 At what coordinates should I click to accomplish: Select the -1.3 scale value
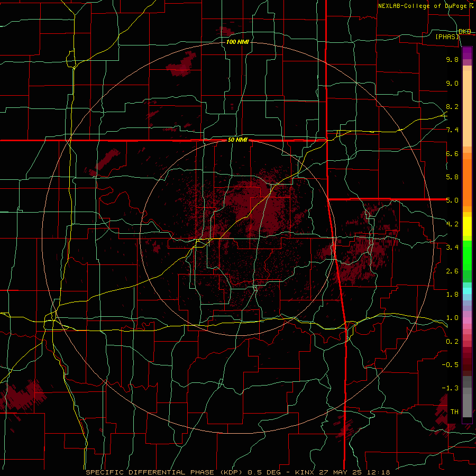point(450,388)
